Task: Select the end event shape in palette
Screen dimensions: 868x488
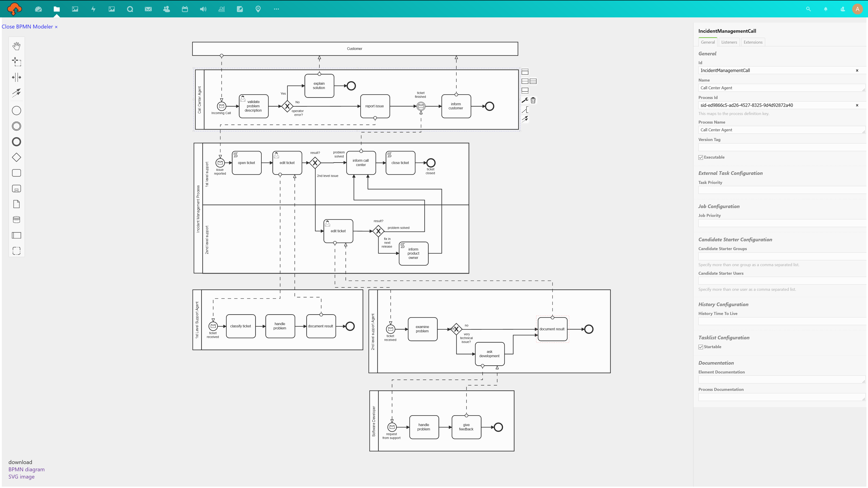Action: coord(16,142)
